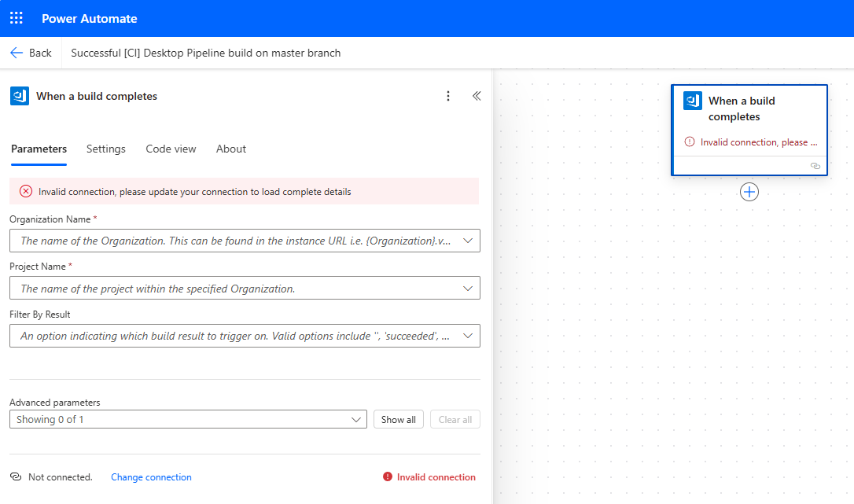
Task: Click the flow title text in header
Action: pos(206,53)
